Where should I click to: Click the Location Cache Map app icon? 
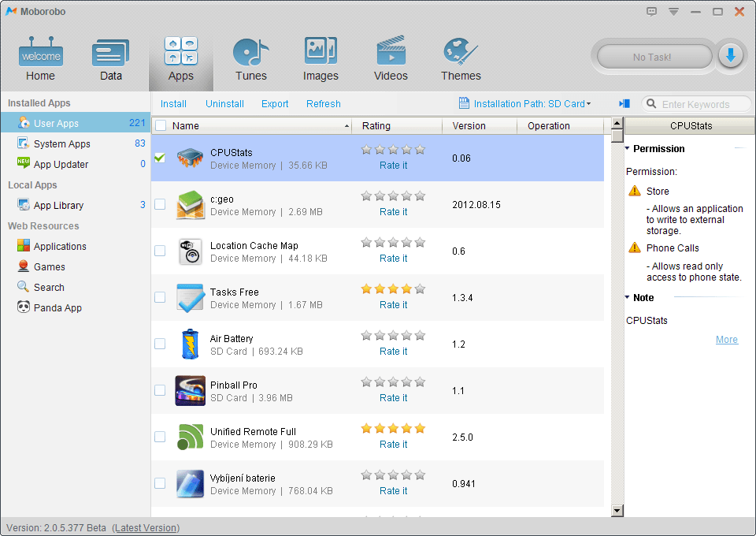coord(190,251)
